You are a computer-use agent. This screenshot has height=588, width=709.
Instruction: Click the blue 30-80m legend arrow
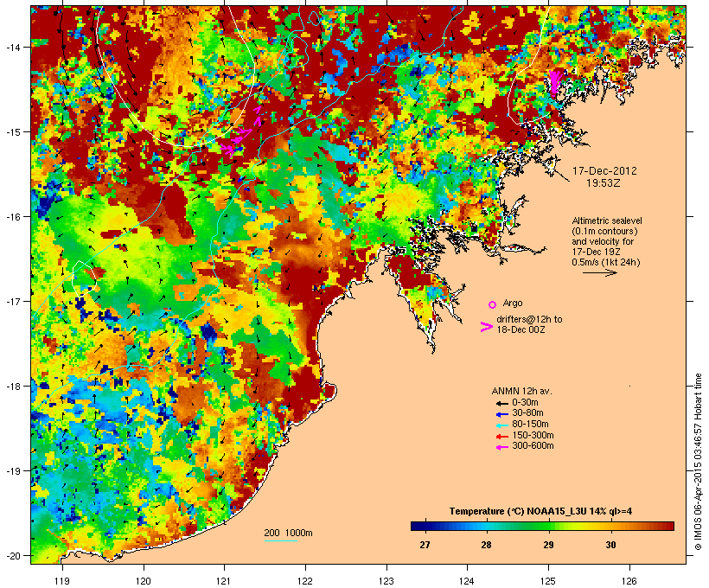[x=501, y=414]
